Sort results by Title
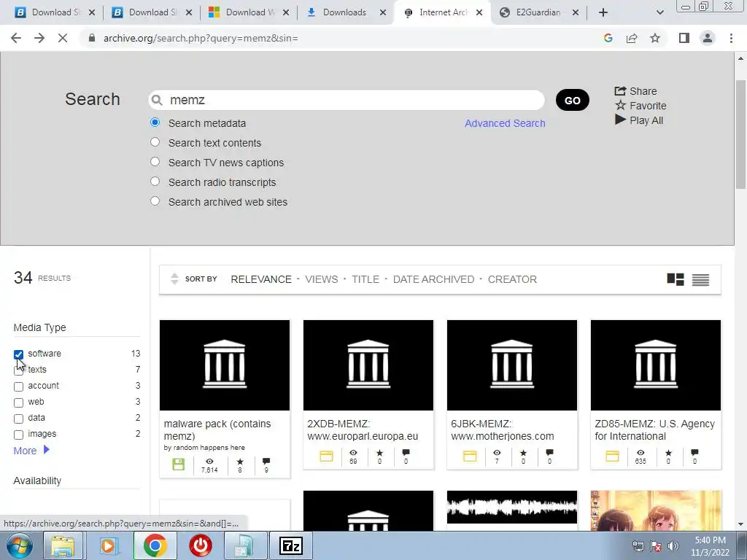This screenshot has width=747, height=560. point(365,279)
